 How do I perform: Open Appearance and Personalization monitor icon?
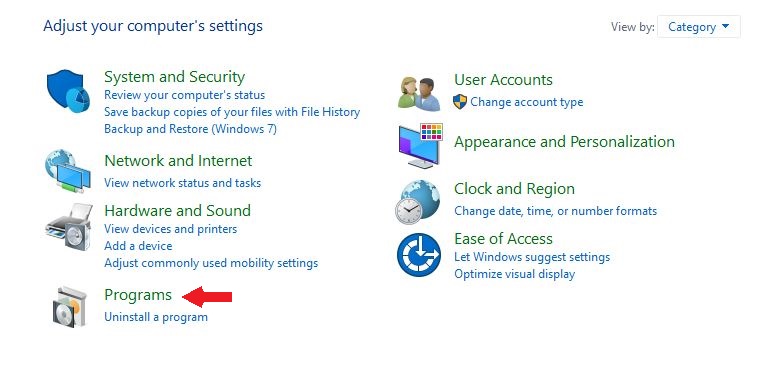click(x=421, y=146)
